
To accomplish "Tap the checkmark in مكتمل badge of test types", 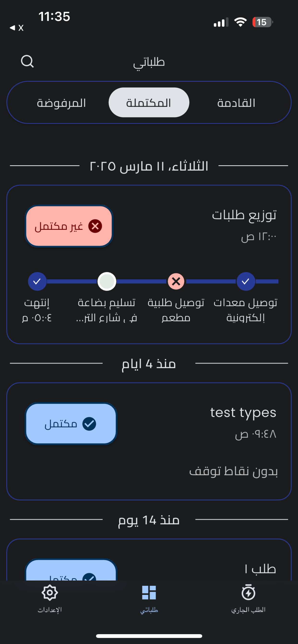I will click(x=89, y=424).
